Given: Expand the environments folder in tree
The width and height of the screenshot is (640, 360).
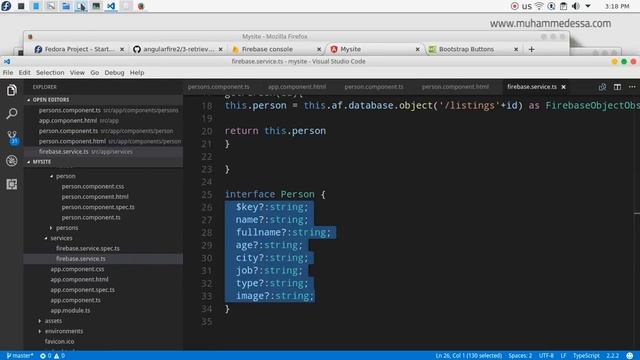Looking at the screenshot, I should (64, 331).
